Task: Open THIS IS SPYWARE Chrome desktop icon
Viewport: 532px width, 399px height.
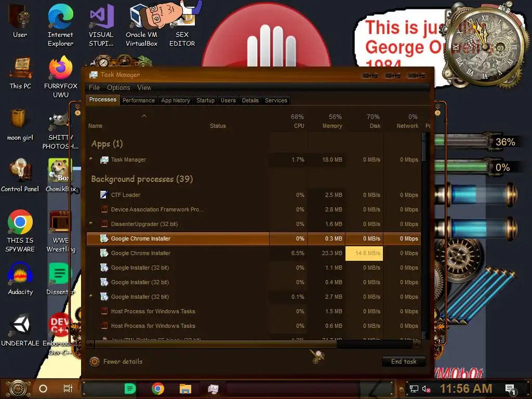Action: coord(20,231)
